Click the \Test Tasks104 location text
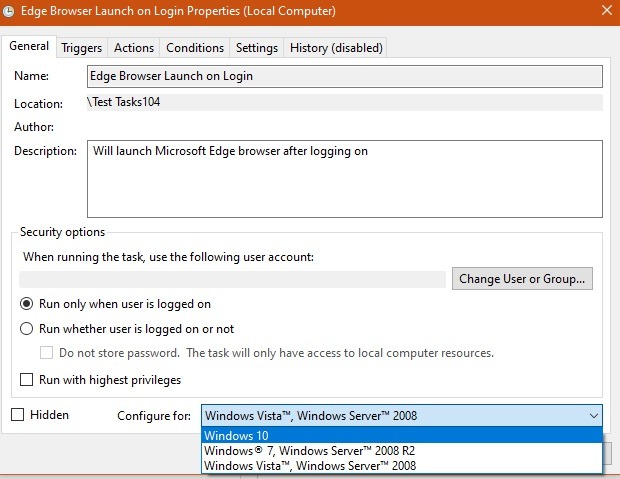This screenshot has height=479, width=620. pos(123,102)
